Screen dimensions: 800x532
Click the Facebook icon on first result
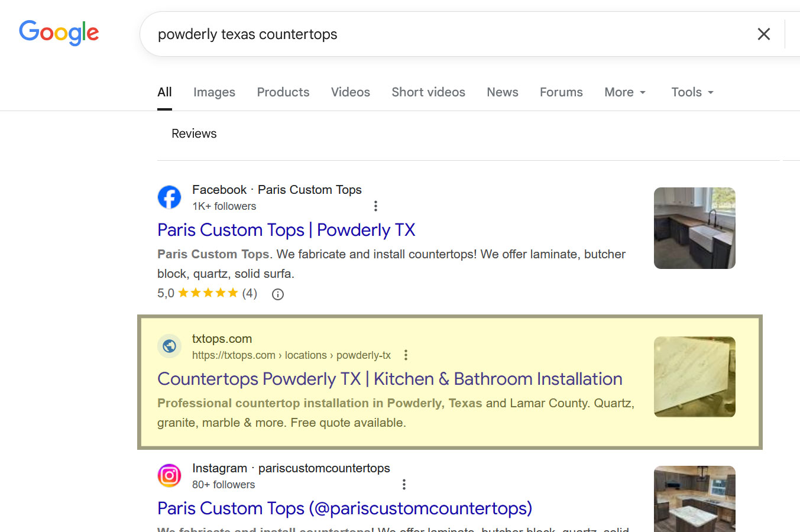169,197
